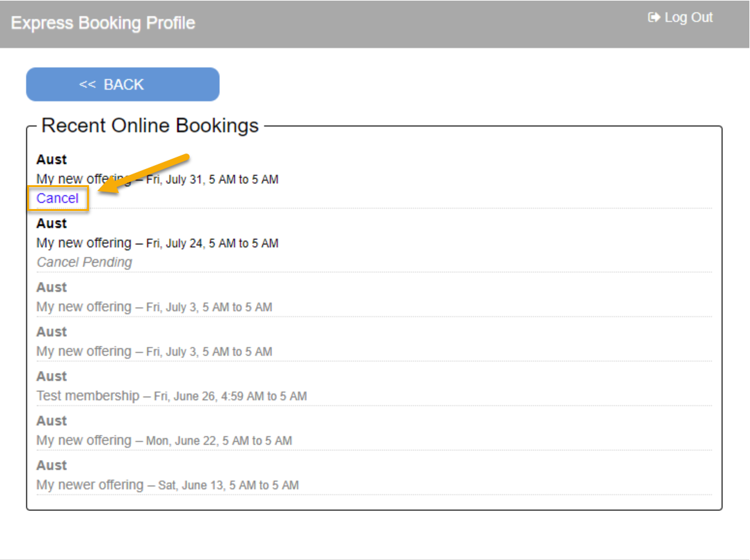Viewport: 750px width, 560px height.
Task: Click Aust name above the July 24 booking
Action: point(52,223)
